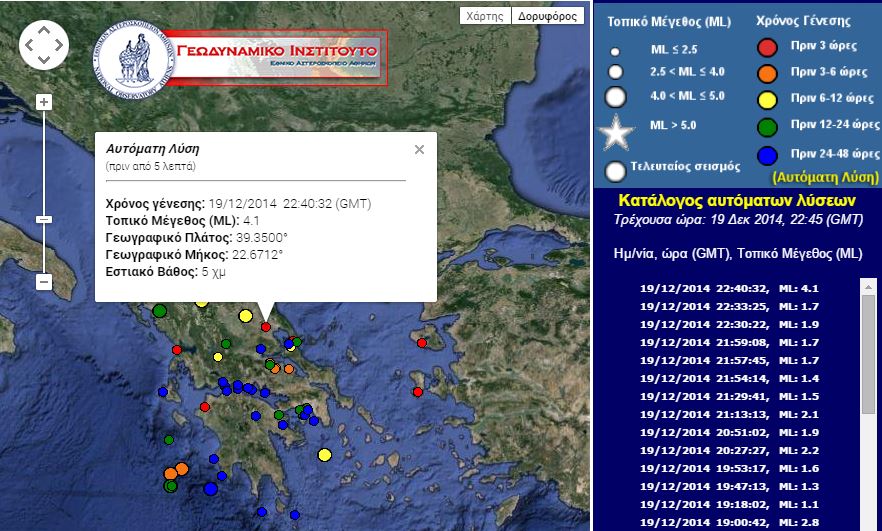Switch map to Χάρτης view
Image resolution: width=882 pixels, height=531 pixels.
485,16
